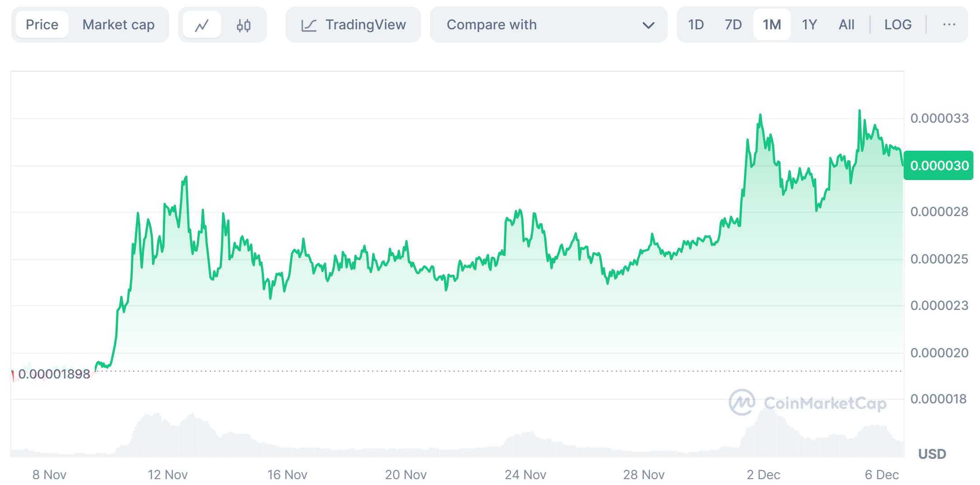
Task: Select the 1M time range
Action: (x=772, y=25)
